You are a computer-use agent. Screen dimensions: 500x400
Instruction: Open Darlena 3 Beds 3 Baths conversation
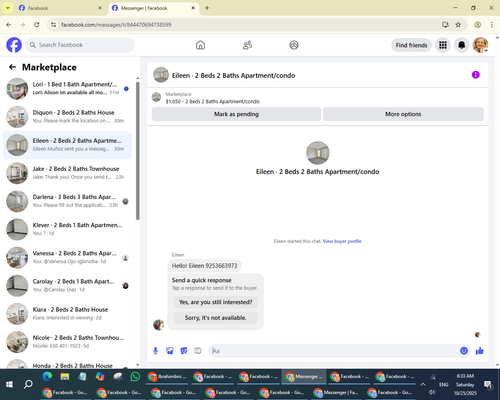click(67, 201)
